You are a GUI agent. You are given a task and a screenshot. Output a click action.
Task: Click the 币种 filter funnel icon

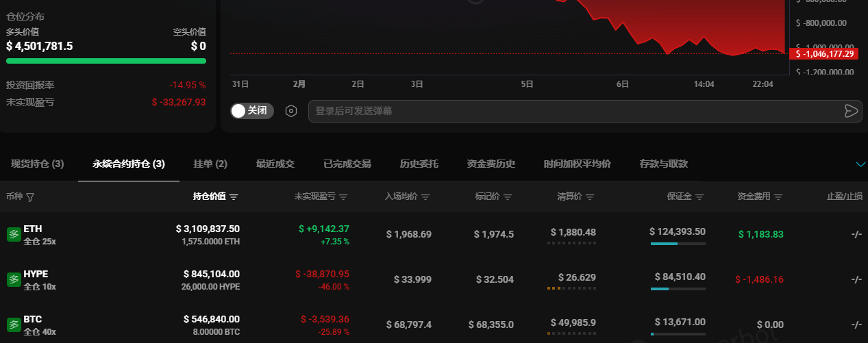pos(30,197)
